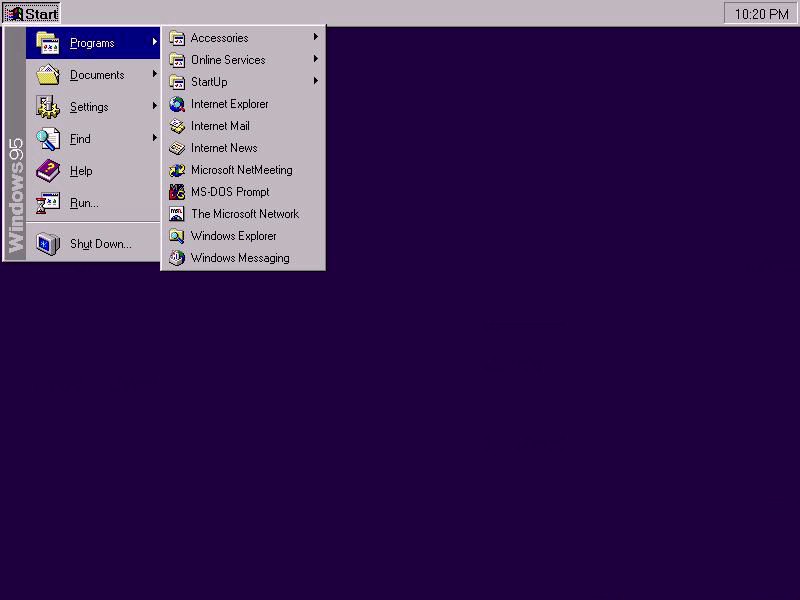Screen dimensions: 800x600
Task: Click the MS-DOS Prompt icon
Action: tap(177, 192)
